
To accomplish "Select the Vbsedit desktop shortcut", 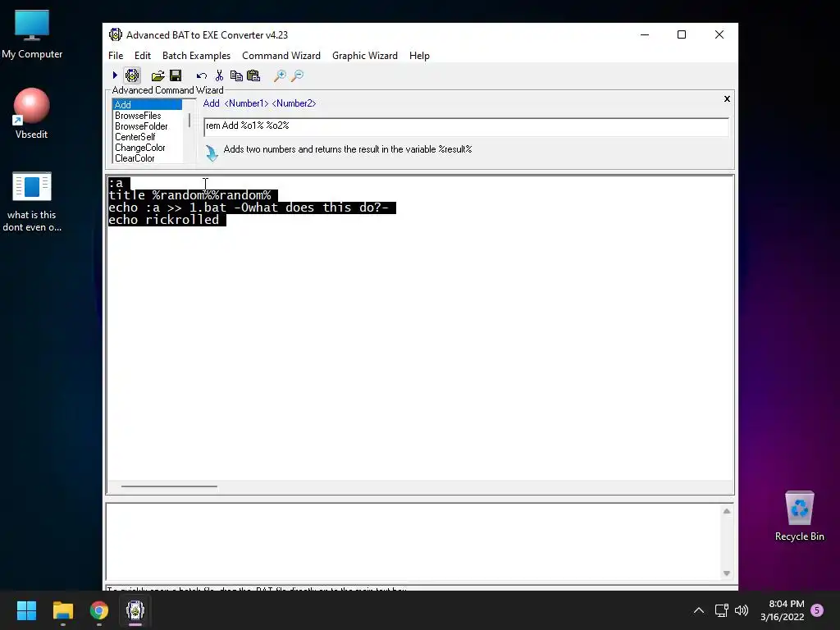I will (x=31, y=114).
